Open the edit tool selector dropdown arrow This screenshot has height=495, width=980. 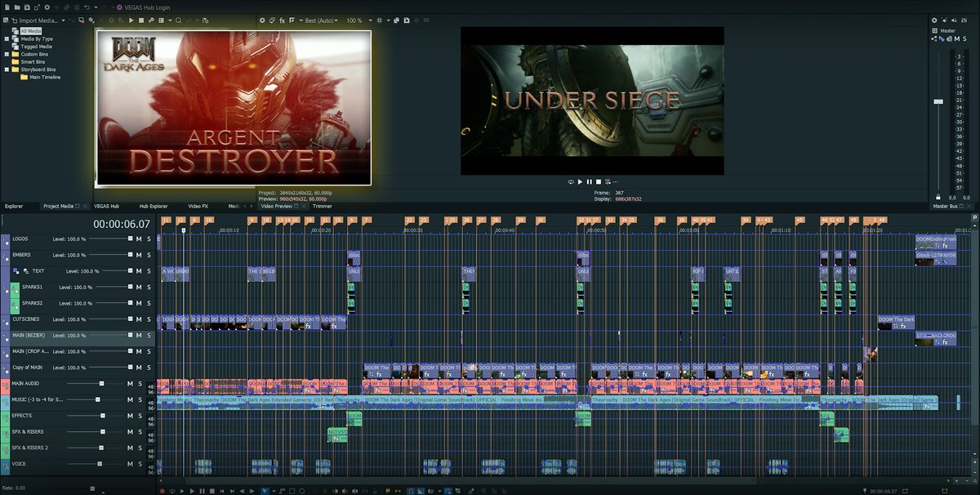[274, 491]
